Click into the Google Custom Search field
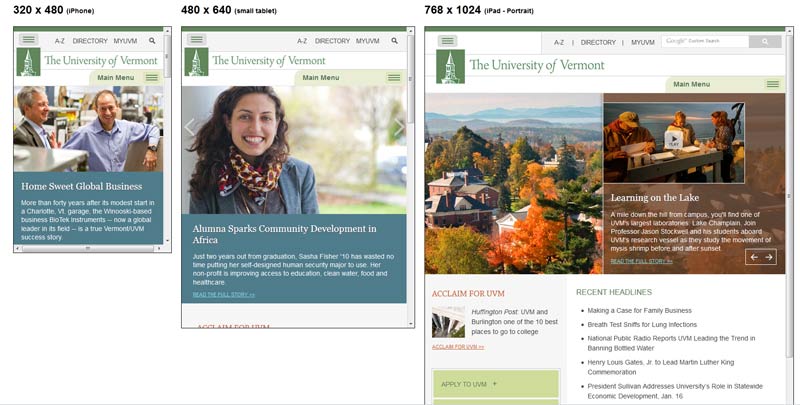This screenshot has height=405, width=800. pos(705,41)
